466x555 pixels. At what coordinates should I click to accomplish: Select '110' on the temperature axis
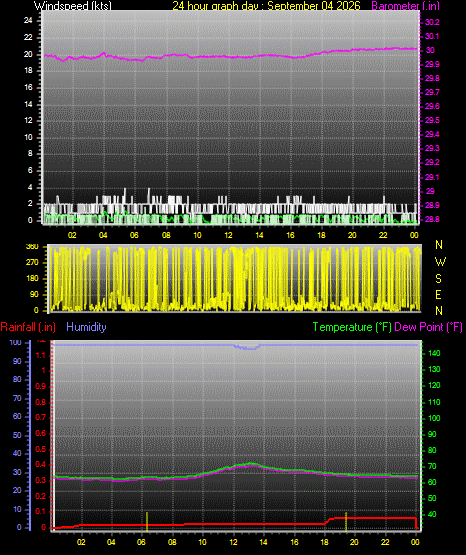(434, 402)
